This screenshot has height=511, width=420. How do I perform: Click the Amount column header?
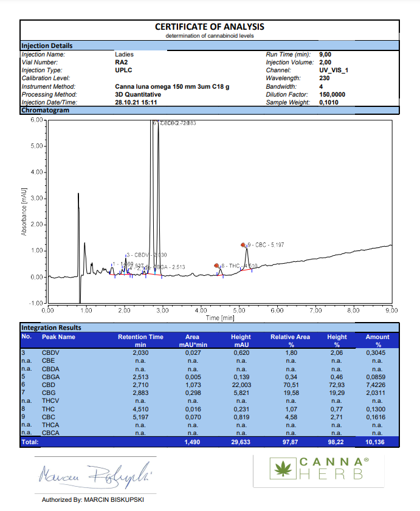pyautogui.click(x=377, y=340)
